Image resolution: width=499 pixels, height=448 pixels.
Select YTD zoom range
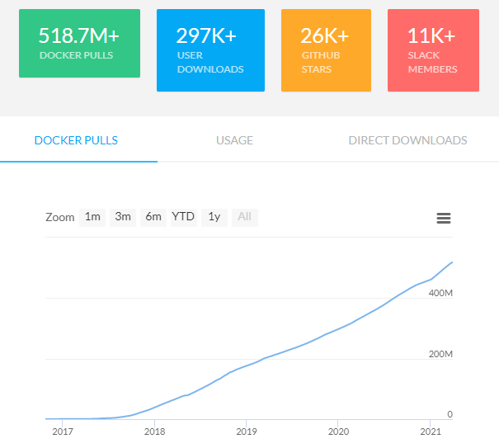click(x=183, y=217)
